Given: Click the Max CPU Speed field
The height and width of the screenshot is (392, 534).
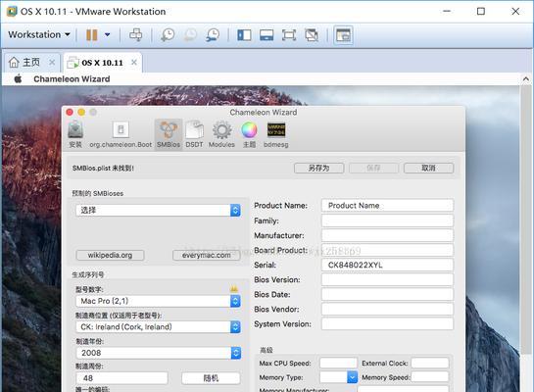Looking at the screenshot, I should pyautogui.click(x=338, y=363).
